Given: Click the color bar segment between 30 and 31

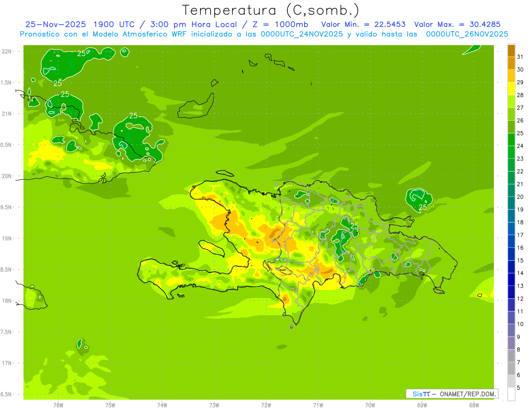Looking at the screenshot, I should point(511,63).
